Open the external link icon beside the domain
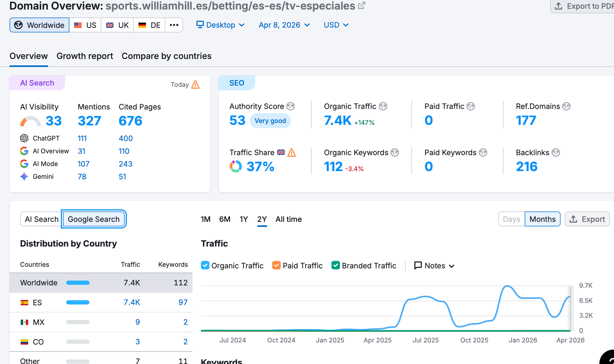Image resolution: width=614 pixels, height=364 pixels. click(x=362, y=6)
